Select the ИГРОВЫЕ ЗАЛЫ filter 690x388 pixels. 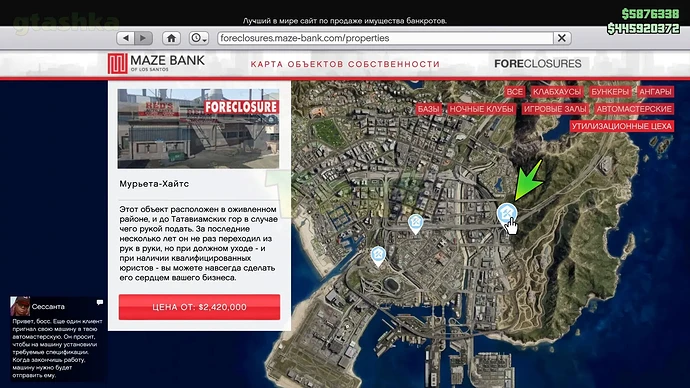555,109
